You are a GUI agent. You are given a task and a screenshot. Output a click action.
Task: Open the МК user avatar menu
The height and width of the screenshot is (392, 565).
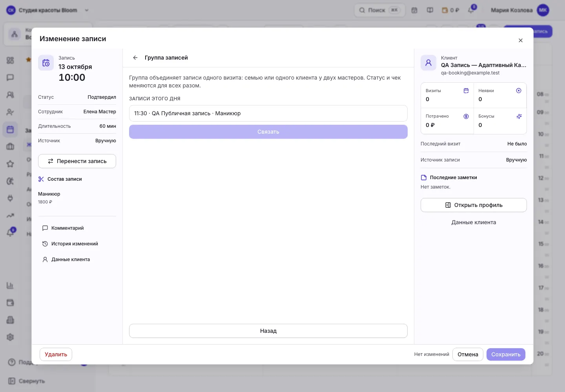543,10
